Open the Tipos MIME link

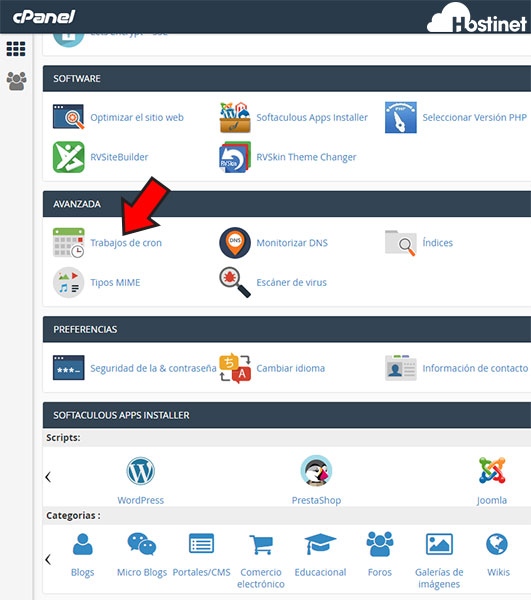[115, 283]
